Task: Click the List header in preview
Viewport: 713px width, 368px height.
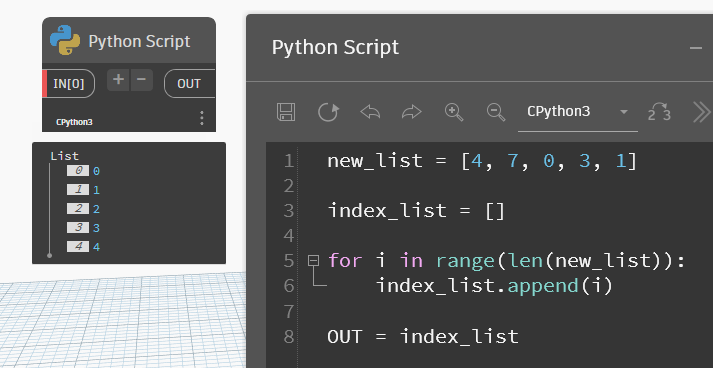Action: click(65, 156)
